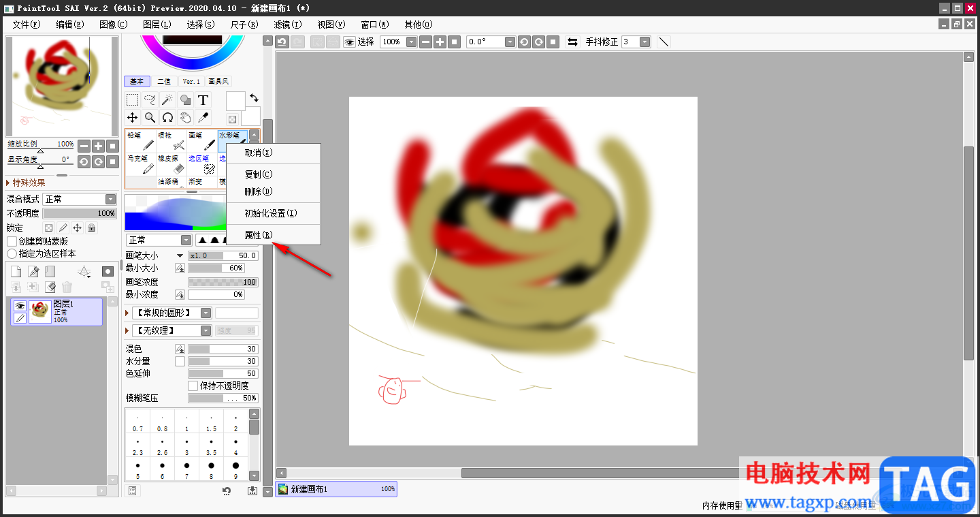
Task: Click 属性(R) in the context menu
Action: coord(259,235)
